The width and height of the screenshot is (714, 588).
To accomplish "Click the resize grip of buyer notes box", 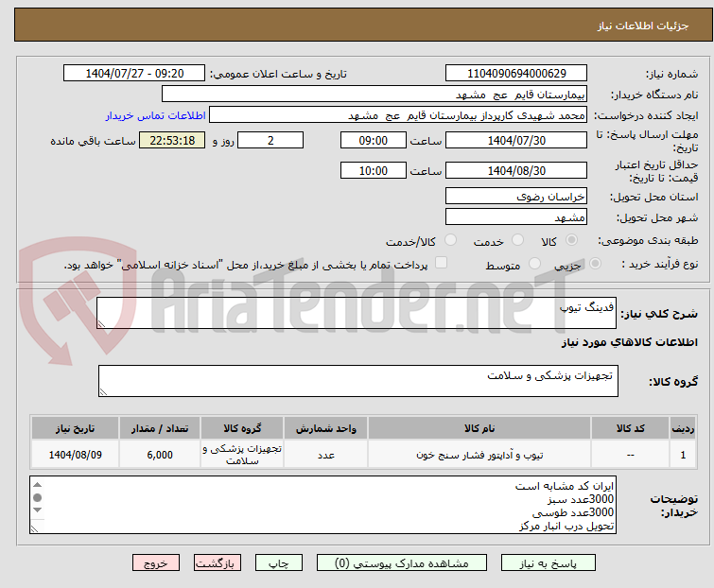I will 34,528.
